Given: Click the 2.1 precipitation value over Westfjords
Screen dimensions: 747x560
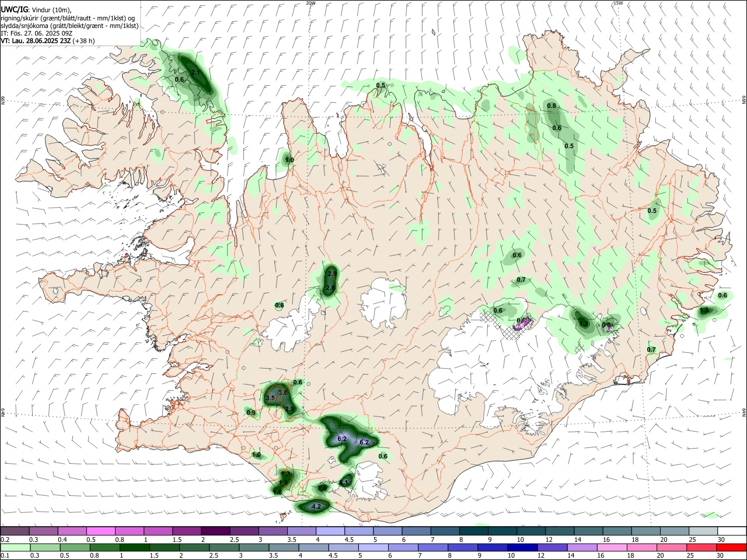Looking at the screenshot, I should (x=196, y=72).
